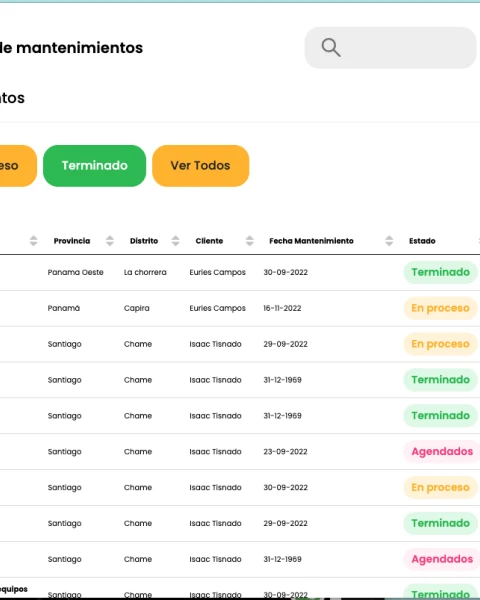Sort by the Provincia column arrows
Image resolution: width=480 pixels, height=600 pixels.
pyautogui.click(x=110, y=241)
